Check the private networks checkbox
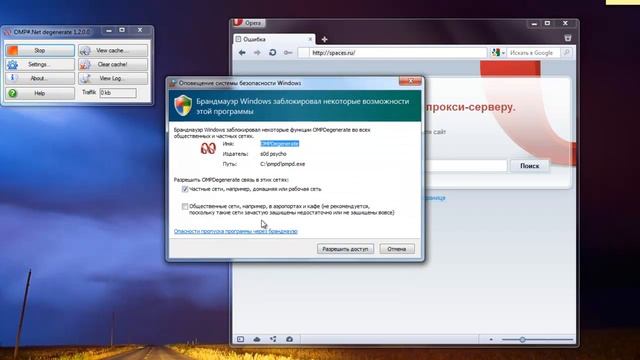 pyautogui.click(x=185, y=189)
